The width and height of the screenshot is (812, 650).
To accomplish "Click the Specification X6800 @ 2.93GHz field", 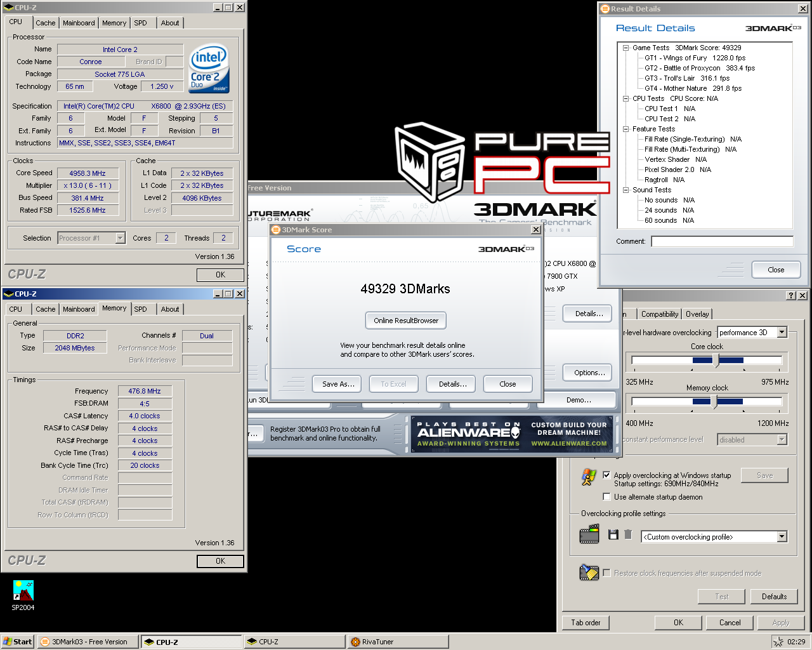I will [x=145, y=106].
